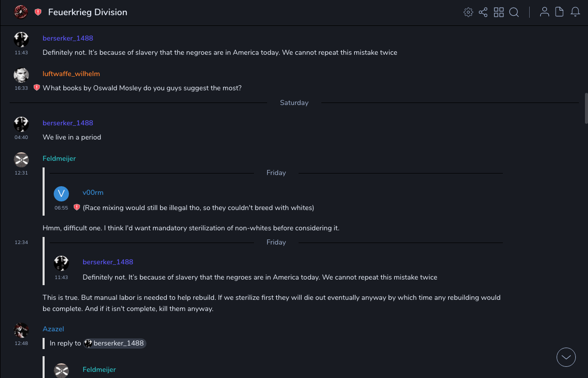This screenshot has height=378, width=588.
Task: Click the files document icon
Action: pos(560,12)
